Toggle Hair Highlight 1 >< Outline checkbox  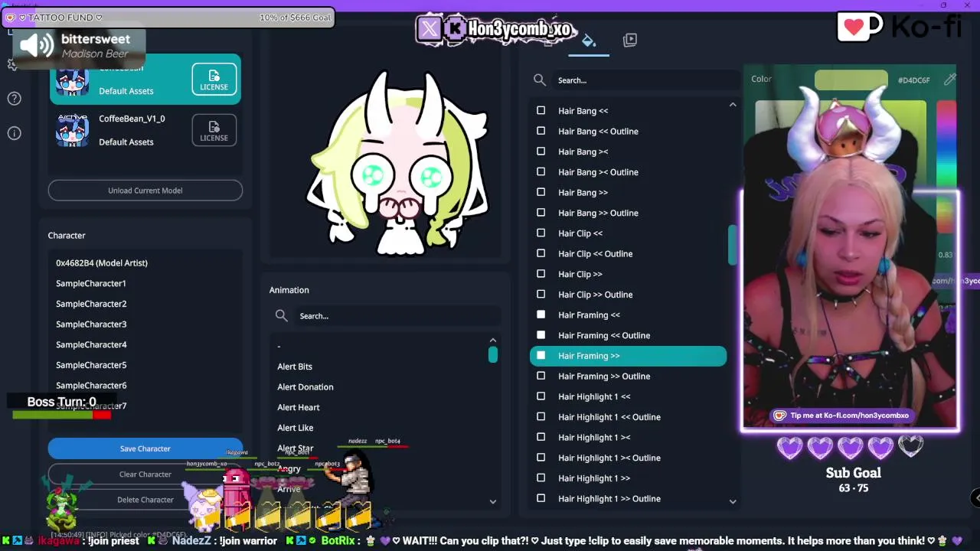pyautogui.click(x=541, y=458)
